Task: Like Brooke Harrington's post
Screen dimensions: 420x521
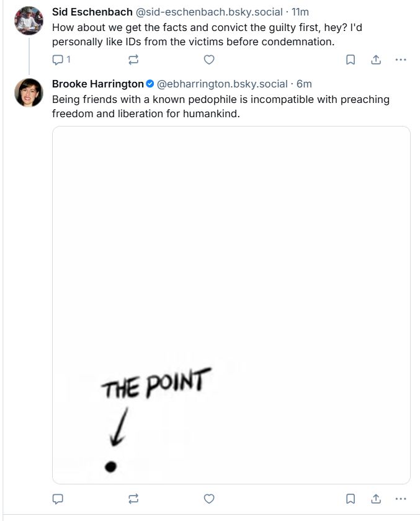Action: [x=209, y=499]
